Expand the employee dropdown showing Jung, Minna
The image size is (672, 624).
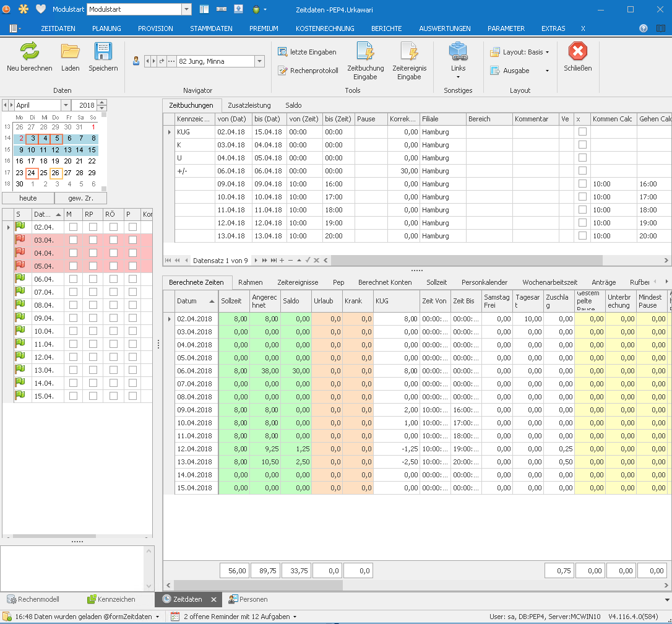tap(259, 61)
